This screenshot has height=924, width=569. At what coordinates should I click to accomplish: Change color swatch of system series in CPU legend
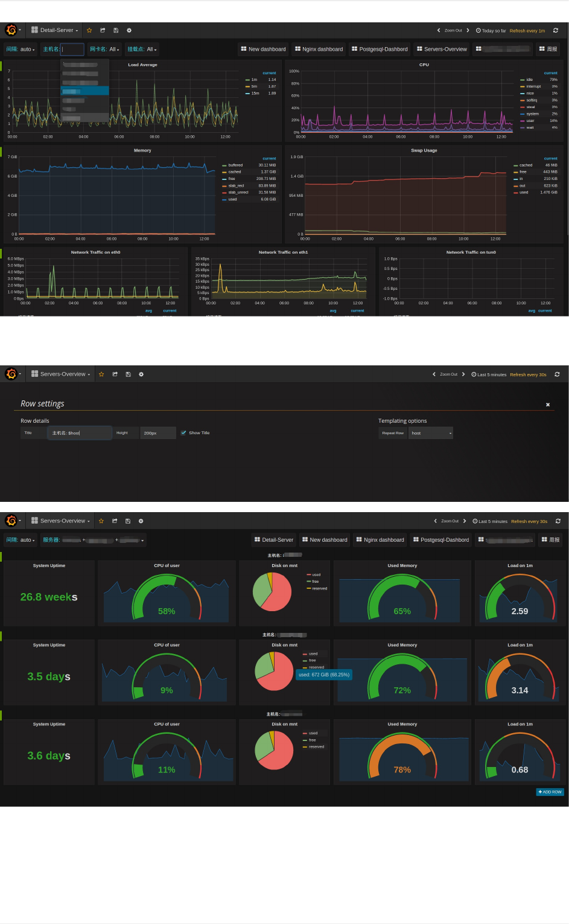523,114
